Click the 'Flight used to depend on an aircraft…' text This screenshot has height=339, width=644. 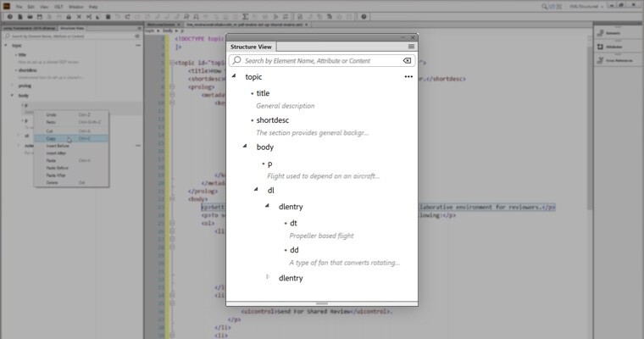[x=323, y=176]
